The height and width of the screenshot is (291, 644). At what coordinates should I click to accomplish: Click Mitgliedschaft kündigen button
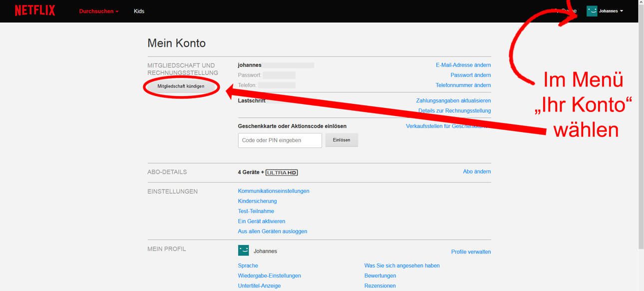pyautogui.click(x=181, y=86)
